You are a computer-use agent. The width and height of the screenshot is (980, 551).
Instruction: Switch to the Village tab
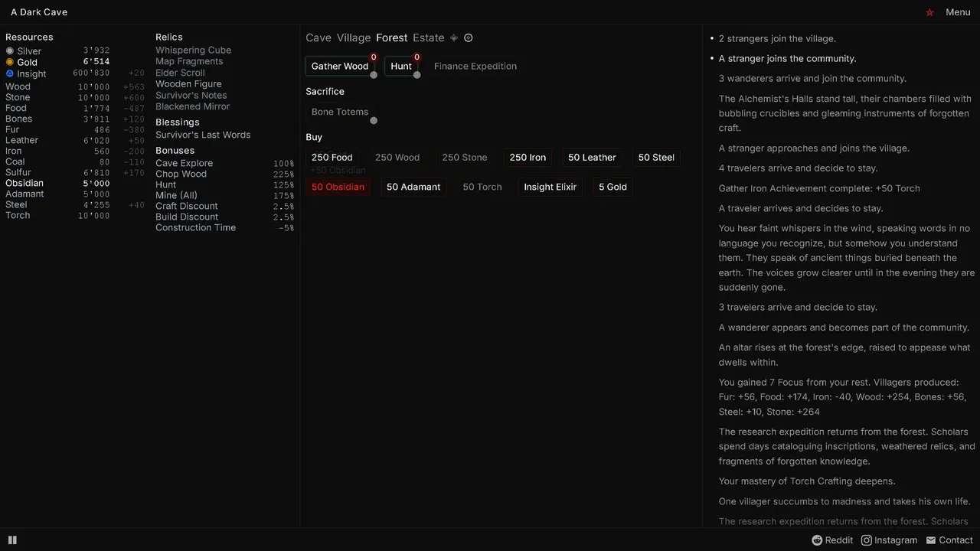click(354, 37)
